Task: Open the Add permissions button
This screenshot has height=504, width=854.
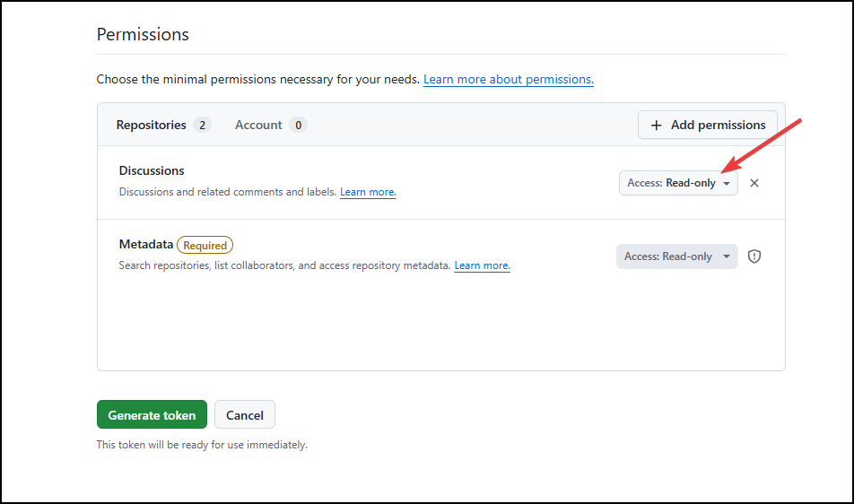Action: point(708,126)
